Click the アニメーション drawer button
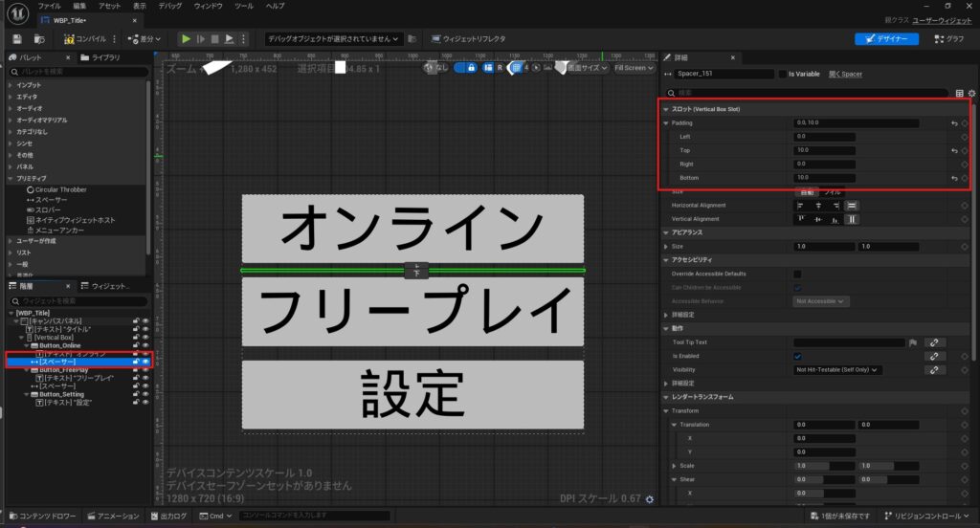 point(114,517)
